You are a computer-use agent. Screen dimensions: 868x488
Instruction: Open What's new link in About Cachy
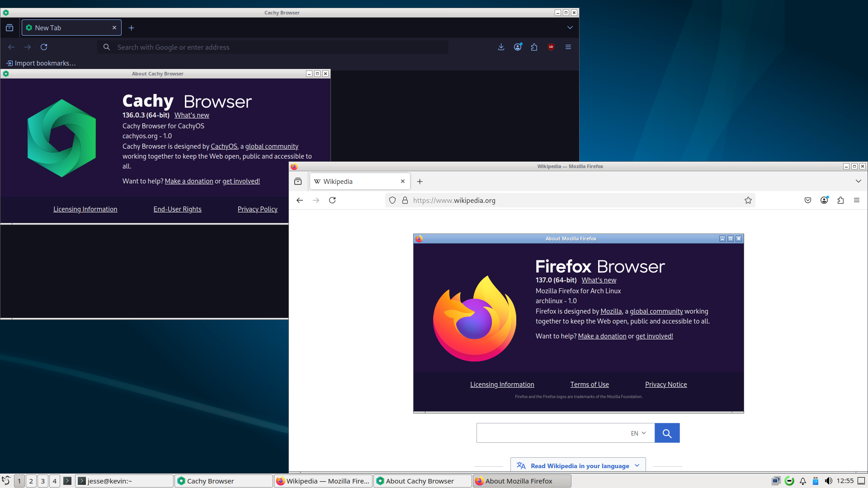point(192,115)
